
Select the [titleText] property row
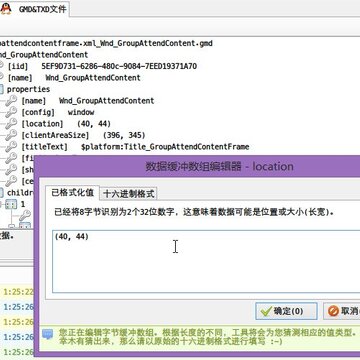[x=135, y=147]
